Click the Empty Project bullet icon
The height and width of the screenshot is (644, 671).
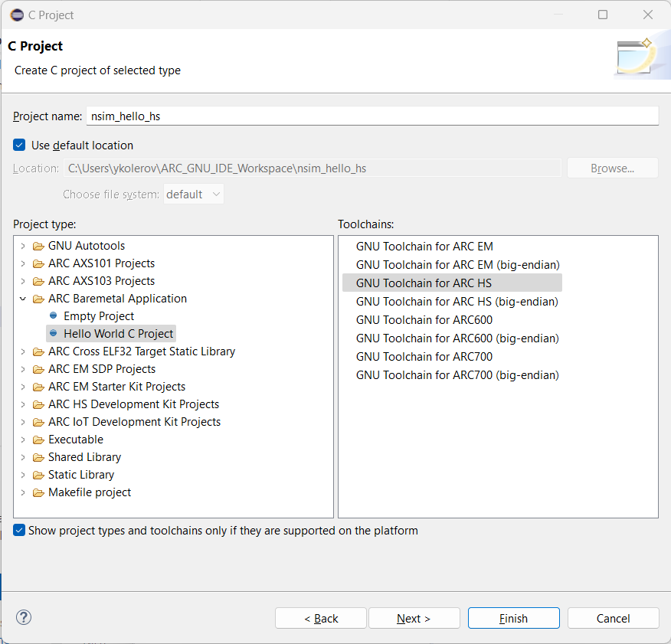53,316
